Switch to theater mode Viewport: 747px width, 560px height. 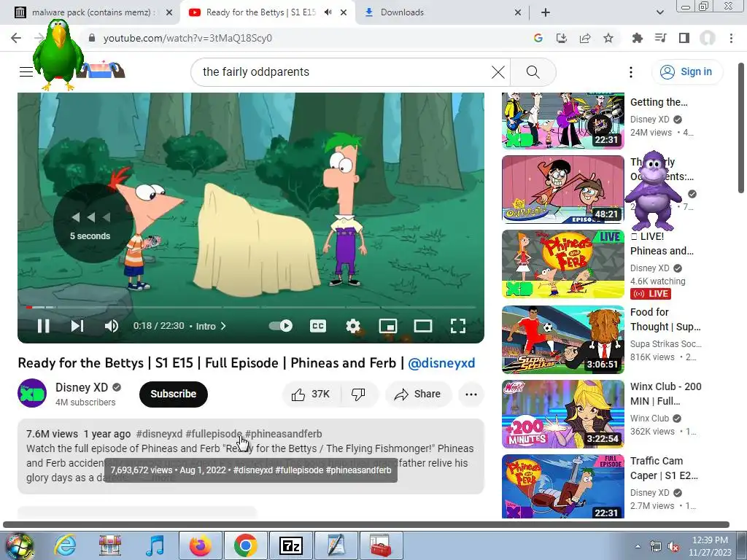pos(423,326)
